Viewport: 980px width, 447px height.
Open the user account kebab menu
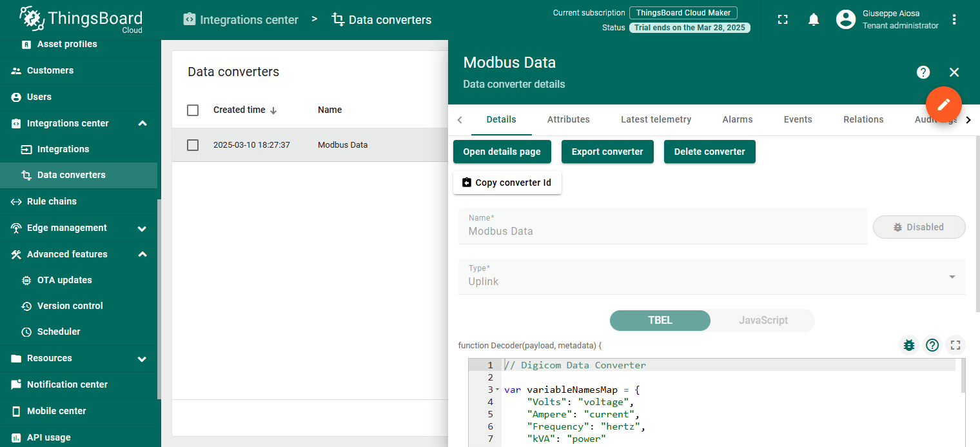(954, 19)
